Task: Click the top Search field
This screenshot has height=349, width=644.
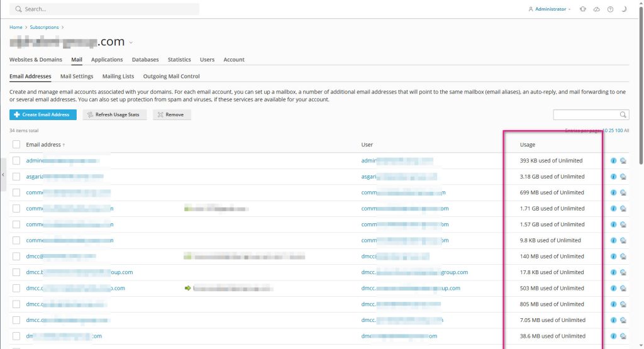Action: (x=104, y=9)
